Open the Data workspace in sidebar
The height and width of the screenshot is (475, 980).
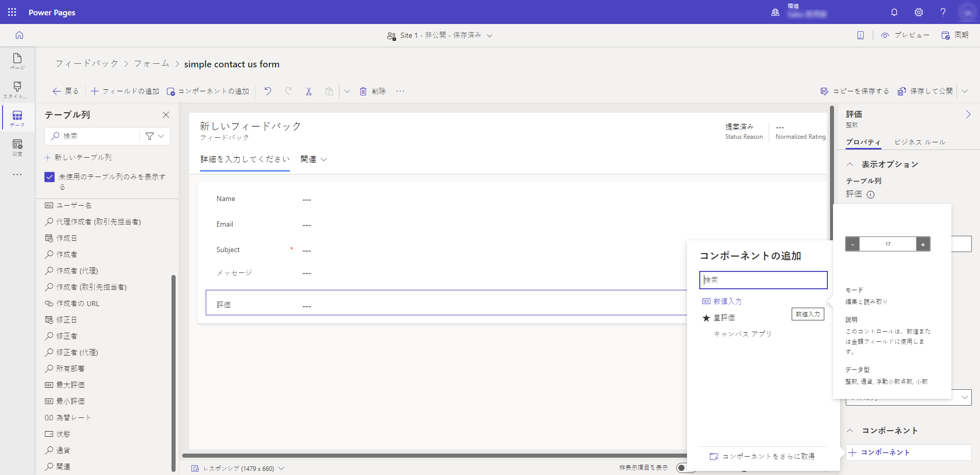pyautogui.click(x=17, y=118)
